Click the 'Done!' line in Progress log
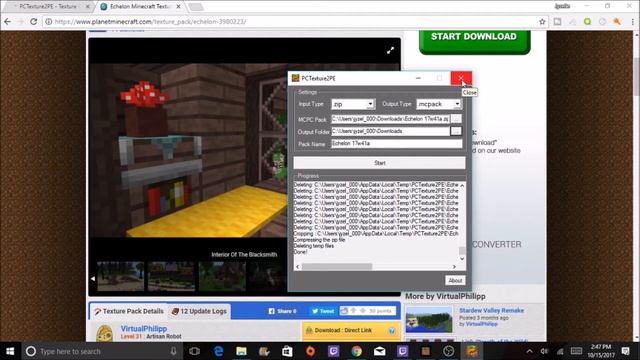The height and width of the screenshot is (360, 640). [x=301, y=252]
